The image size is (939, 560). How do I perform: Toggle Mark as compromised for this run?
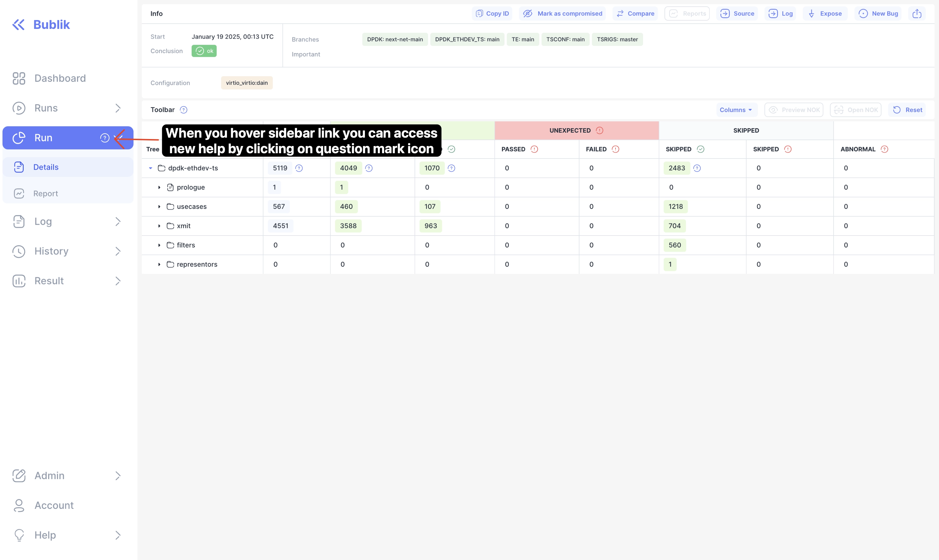click(x=562, y=13)
